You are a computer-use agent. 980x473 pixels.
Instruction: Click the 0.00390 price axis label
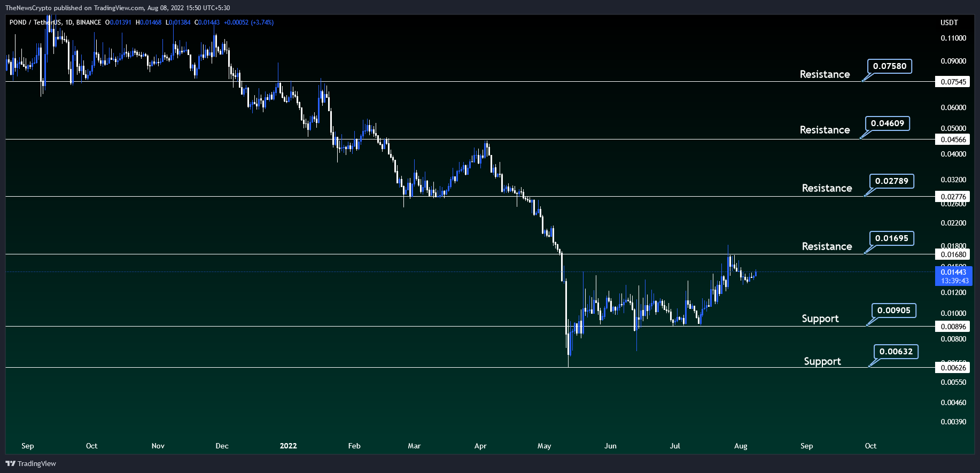coord(953,422)
